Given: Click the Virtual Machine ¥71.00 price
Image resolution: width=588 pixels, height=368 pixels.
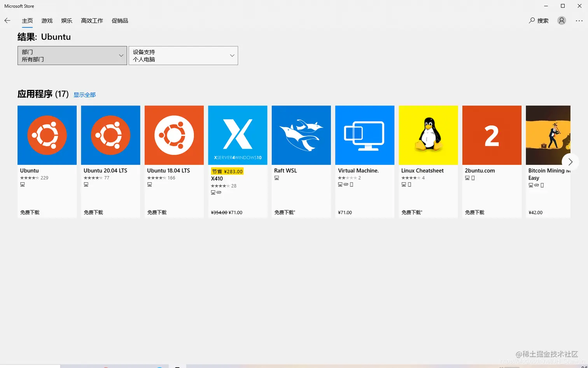Looking at the screenshot, I should click(x=345, y=212).
